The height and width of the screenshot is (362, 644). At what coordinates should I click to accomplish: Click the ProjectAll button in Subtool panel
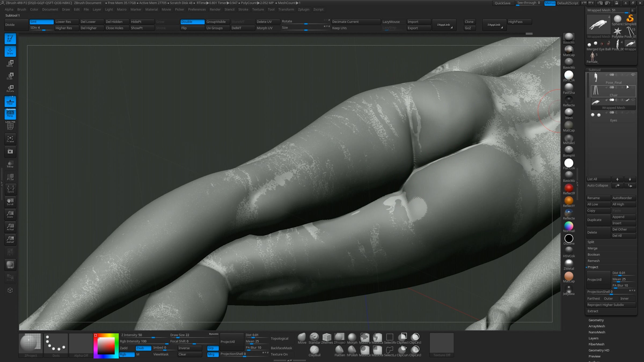pyautogui.click(x=598, y=280)
